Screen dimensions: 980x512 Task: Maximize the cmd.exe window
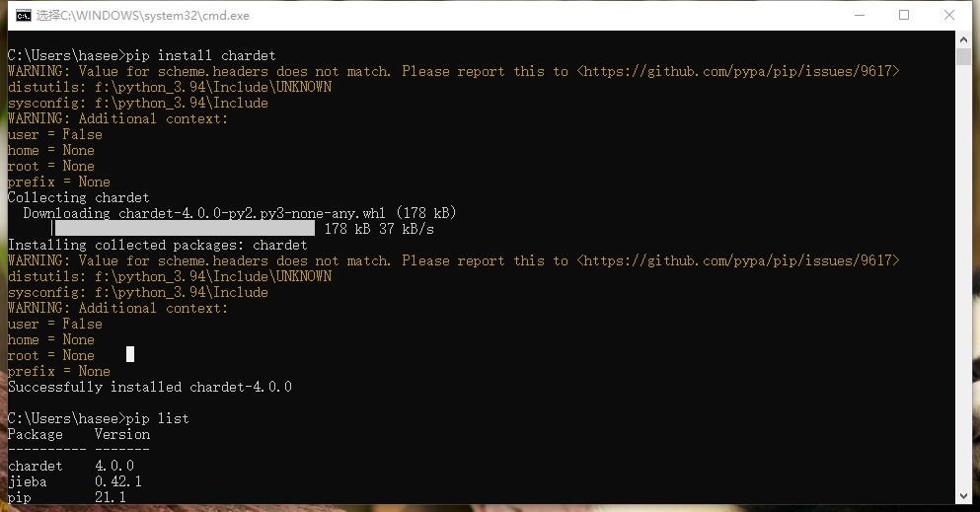pos(904,15)
